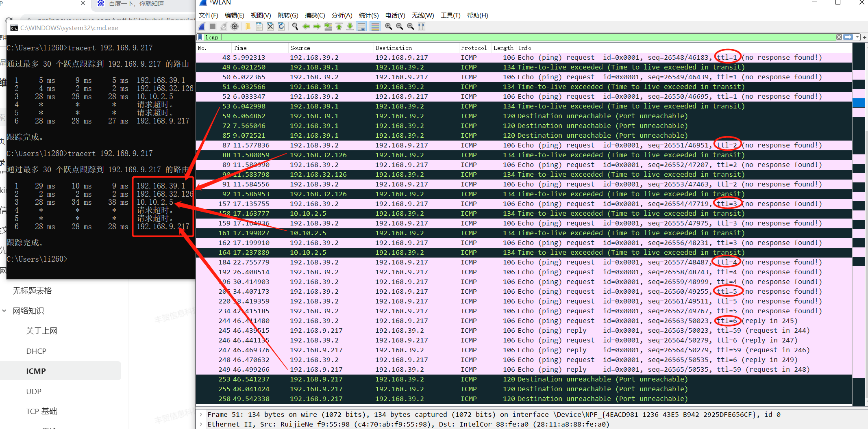Open the 编辑(E) menu
The width and height of the screenshot is (868, 429).
[x=234, y=15]
